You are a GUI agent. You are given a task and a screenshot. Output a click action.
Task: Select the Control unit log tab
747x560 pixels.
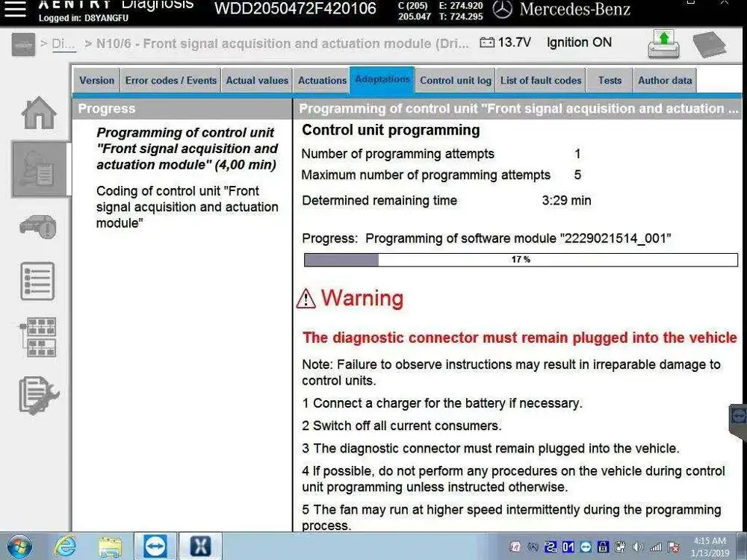(x=456, y=80)
